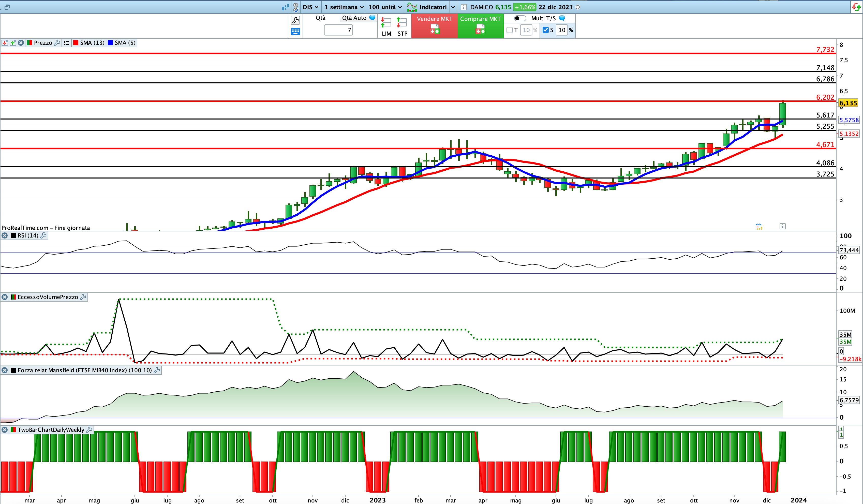Viewport: 863px width, 504px height.
Task: Open order panel wrench settings
Action: point(295,20)
